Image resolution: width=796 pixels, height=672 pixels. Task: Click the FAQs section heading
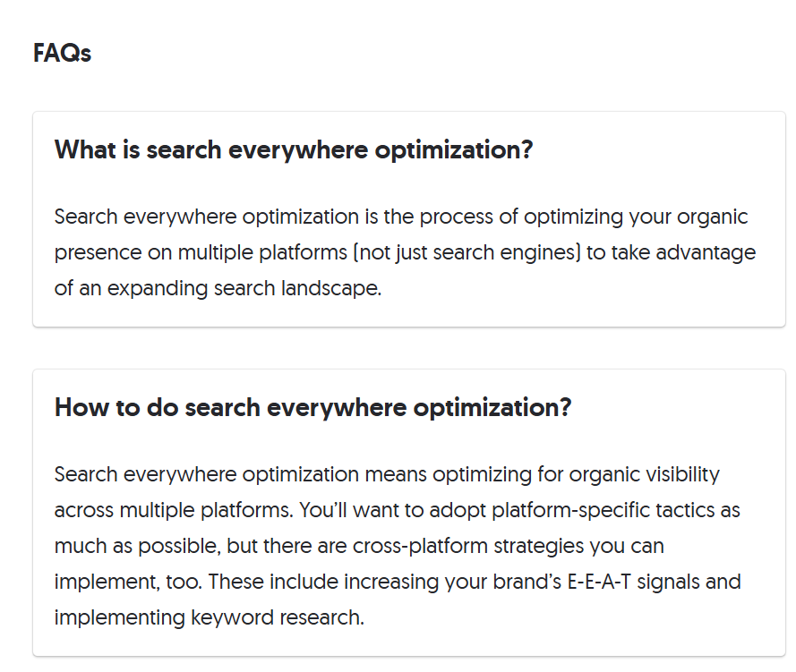pos(62,54)
